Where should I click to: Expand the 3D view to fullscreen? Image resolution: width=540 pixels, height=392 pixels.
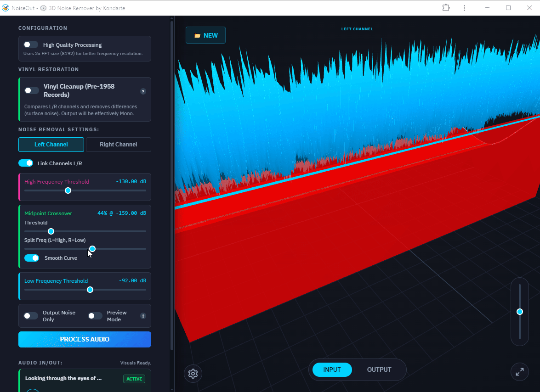(x=519, y=372)
